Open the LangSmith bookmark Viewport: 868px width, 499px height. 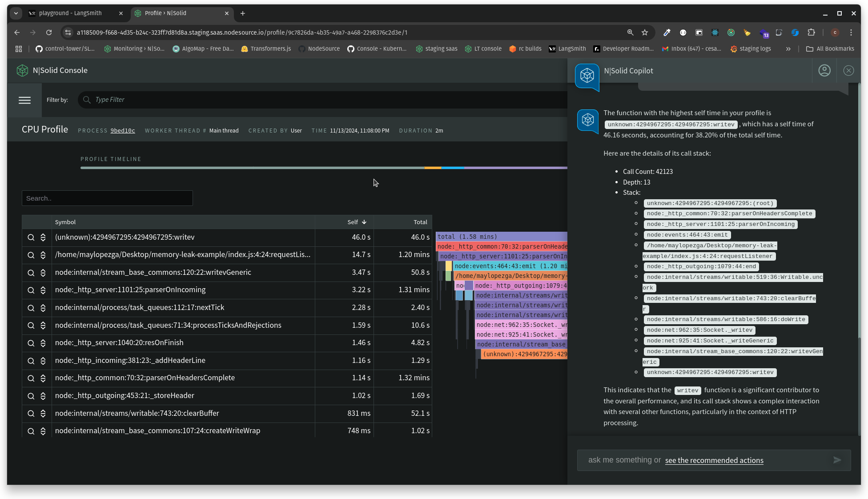(567, 49)
